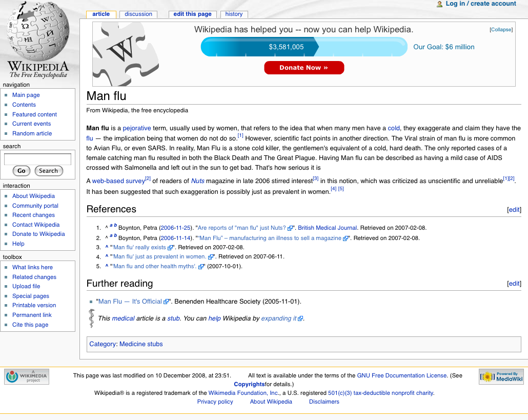This screenshot has height=420, width=528.
Task: Open Privacy policy in footer
Action: [x=215, y=402]
